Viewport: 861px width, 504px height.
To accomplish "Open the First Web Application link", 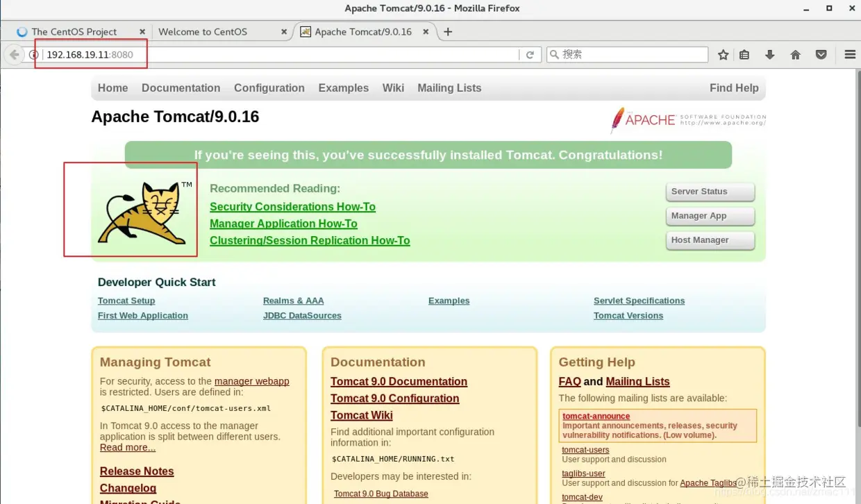I will [143, 315].
